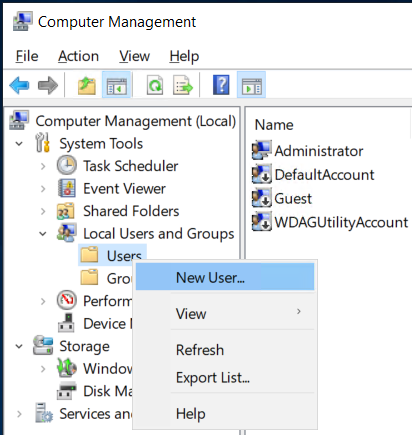The height and width of the screenshot is (435, 412).
Task: Click the Computer Management (Local) root icon
Action: coord(19,120)
